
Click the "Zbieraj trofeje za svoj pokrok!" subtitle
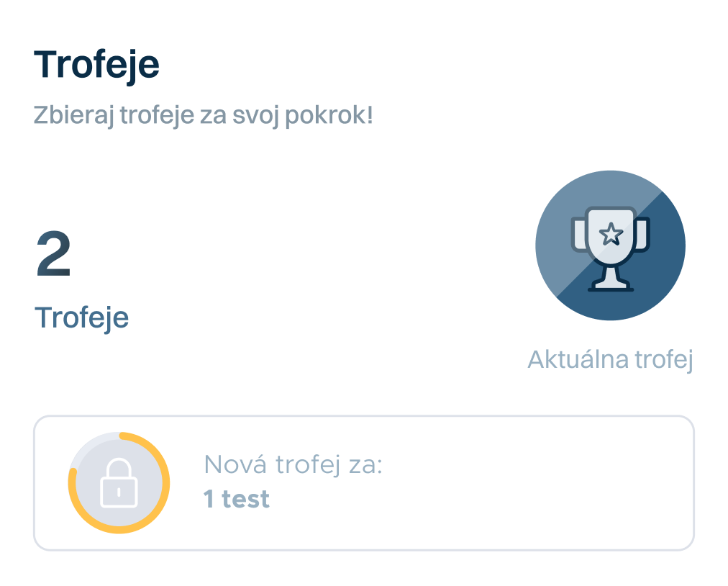tap(204, 115)
